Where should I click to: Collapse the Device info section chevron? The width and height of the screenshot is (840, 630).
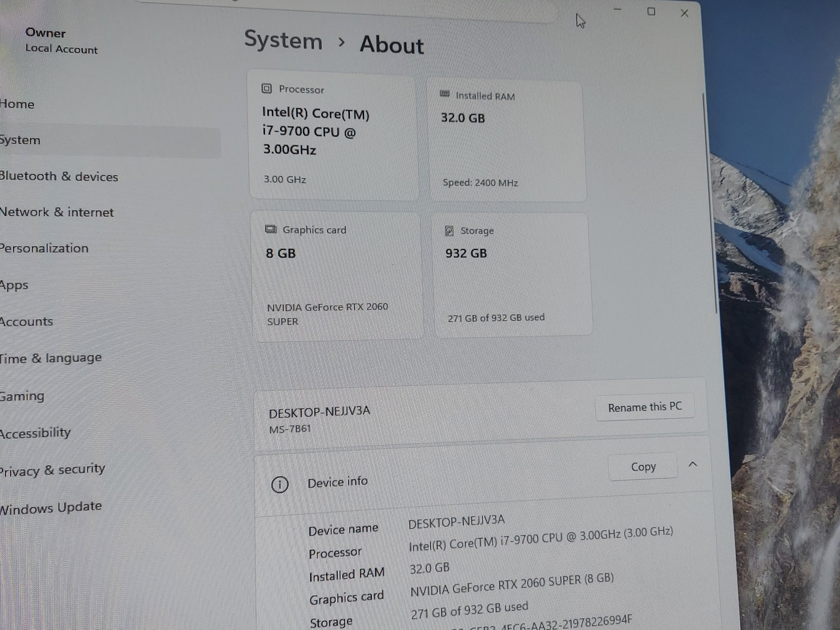[x=693, y=465]
